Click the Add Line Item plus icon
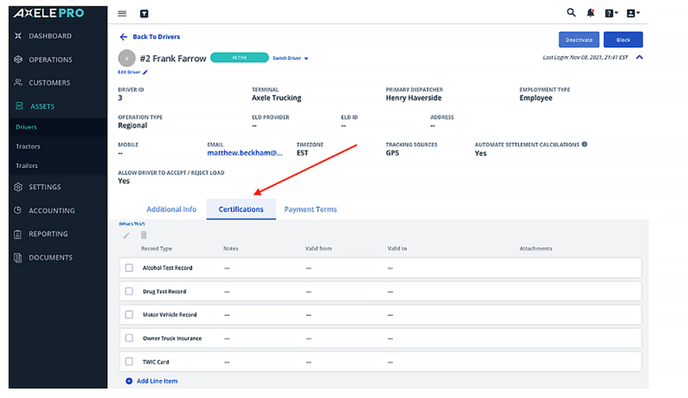 pyautogui.click(x=129, y=381)
